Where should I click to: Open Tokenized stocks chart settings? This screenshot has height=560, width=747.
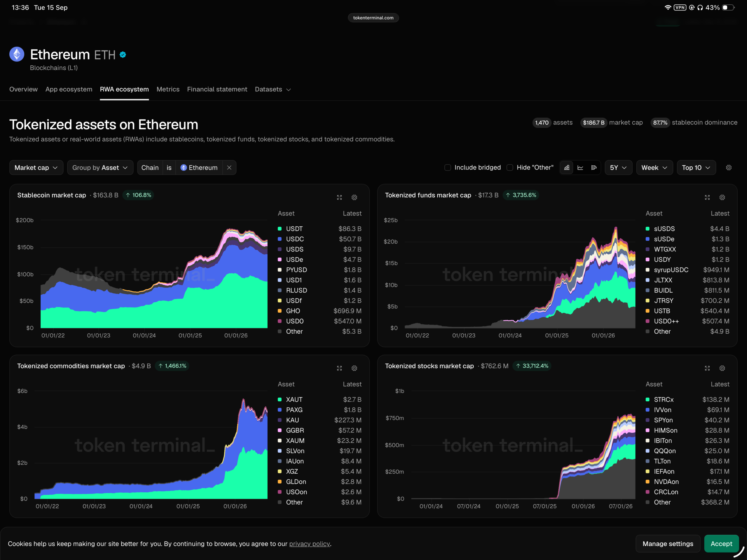click(x=722, y=368)
